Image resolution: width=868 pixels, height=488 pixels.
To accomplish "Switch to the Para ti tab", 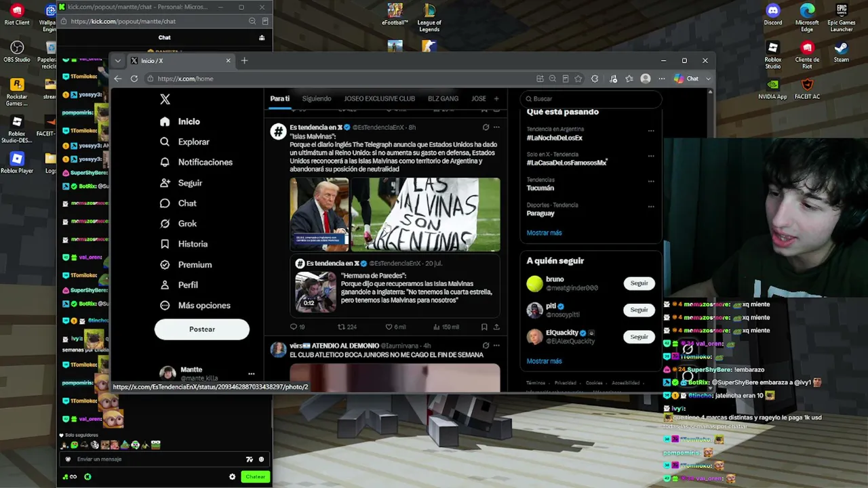I will (279, 98).
